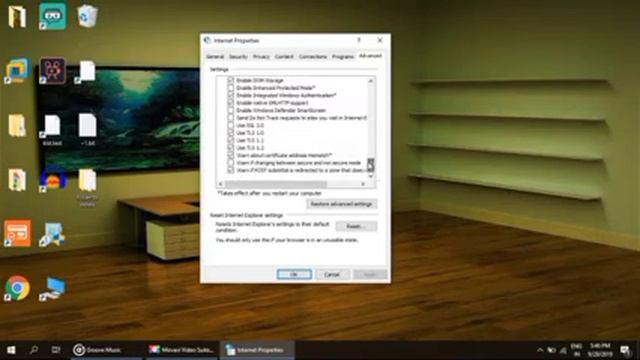
Task: Go to the Programs tab
Action: click(x=343, y=57)
